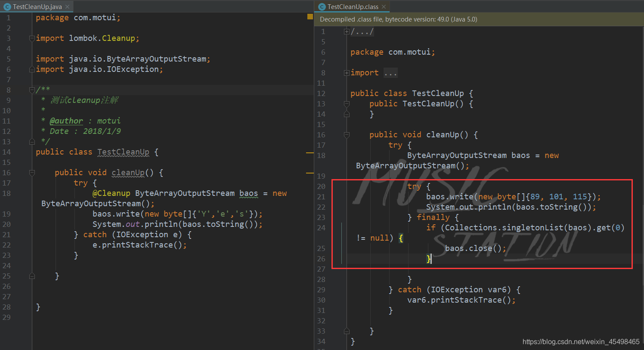The height and width of the screenshot is (350, 644).
Task: Collapse the TestCleanUp() constructor in class file
Action: [x=347, y=104]
